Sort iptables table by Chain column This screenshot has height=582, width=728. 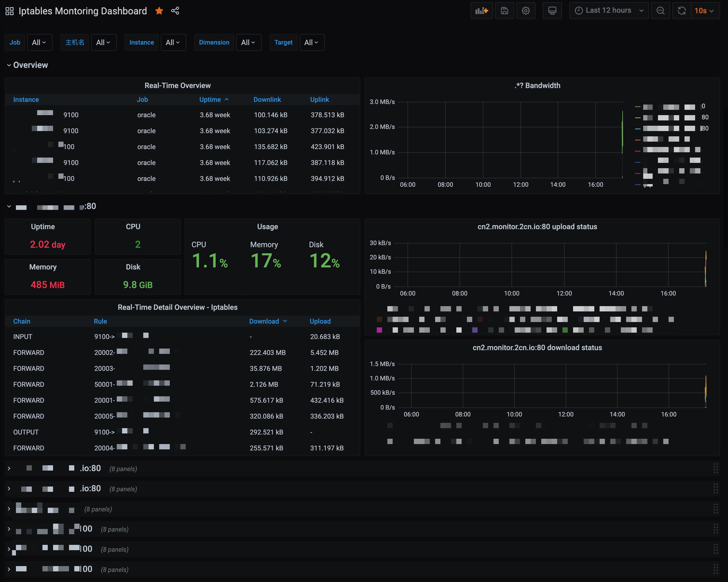click(x=21, y=322)
